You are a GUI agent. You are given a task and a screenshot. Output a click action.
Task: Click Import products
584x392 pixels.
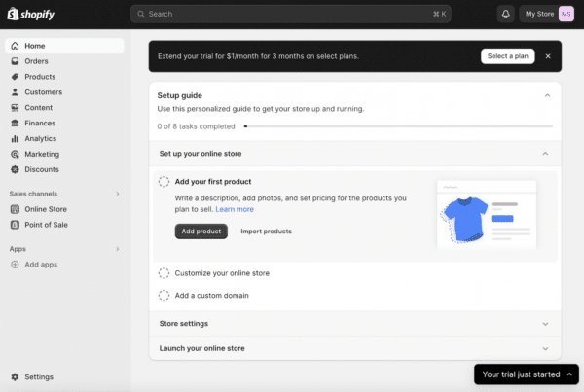[x=266, y=232]
